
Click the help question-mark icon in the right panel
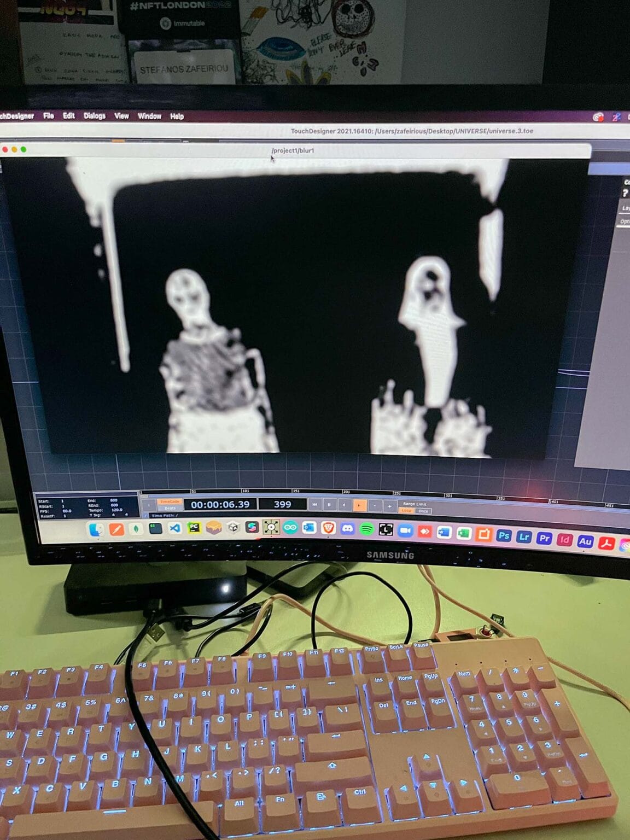(624, 192)
